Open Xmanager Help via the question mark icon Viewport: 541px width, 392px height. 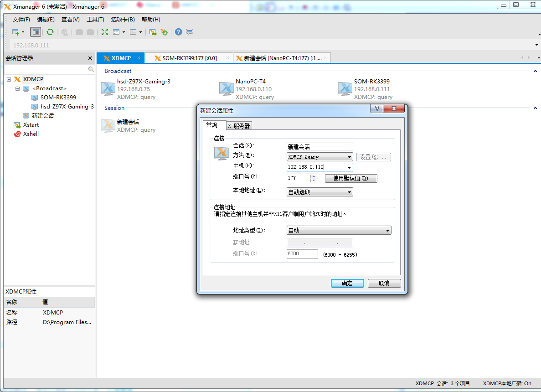coord(178,32)
